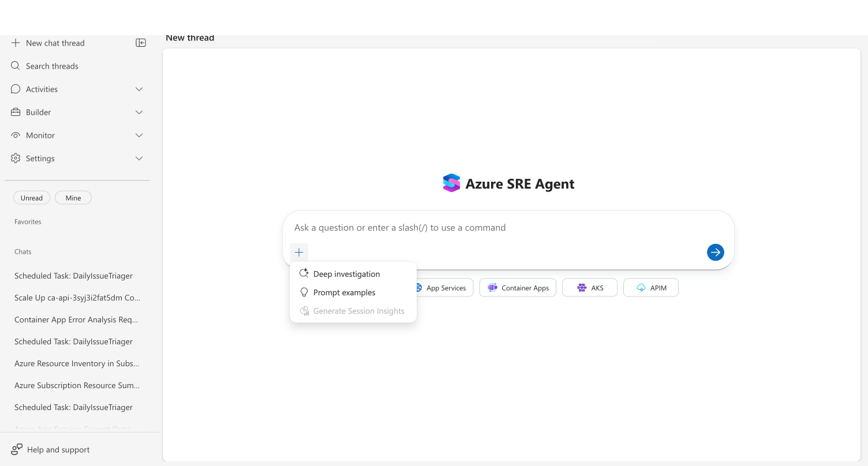Open chat Scale Up ca-api-3syj3i2fat5dm
Viewport: 868px width, 466px height.
(x=77, y=298)
